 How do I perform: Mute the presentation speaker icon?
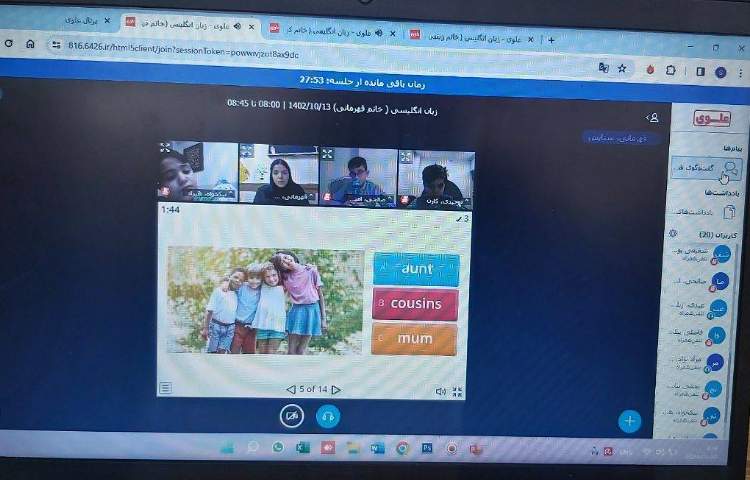pos(440,392)
